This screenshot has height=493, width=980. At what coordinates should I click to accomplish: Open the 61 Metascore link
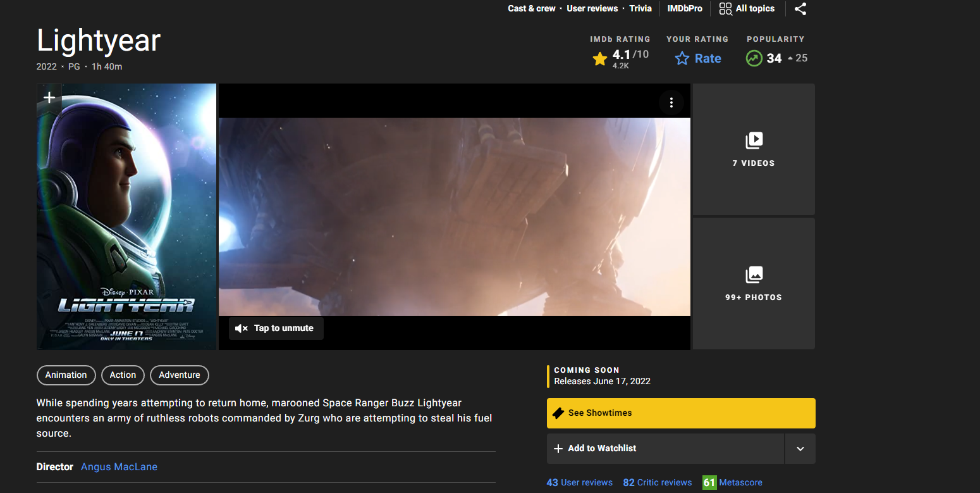pyautogui.click(x=732, y=483)
